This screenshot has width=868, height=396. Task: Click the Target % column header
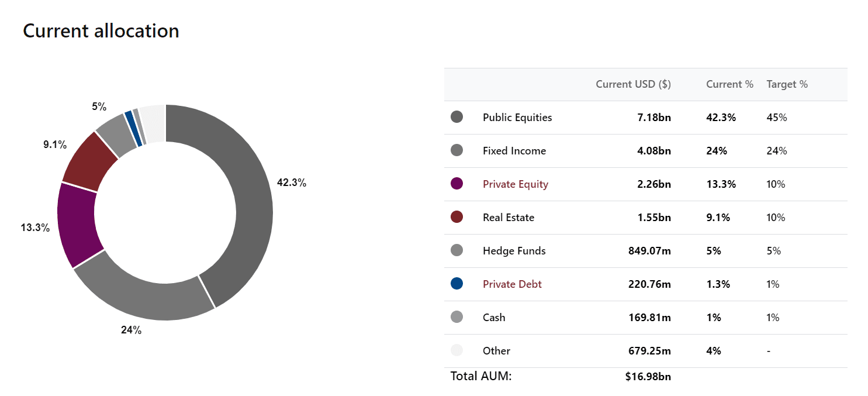click(x=787, y=84)
